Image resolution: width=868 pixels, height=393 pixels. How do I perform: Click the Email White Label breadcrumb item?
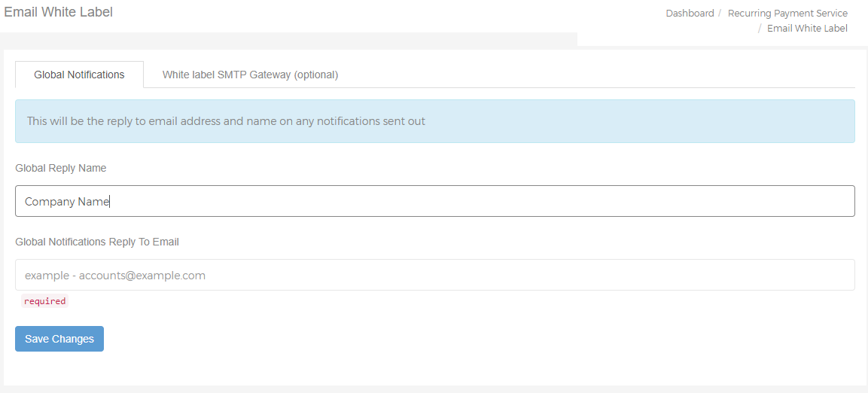click(x=807, y=28)
